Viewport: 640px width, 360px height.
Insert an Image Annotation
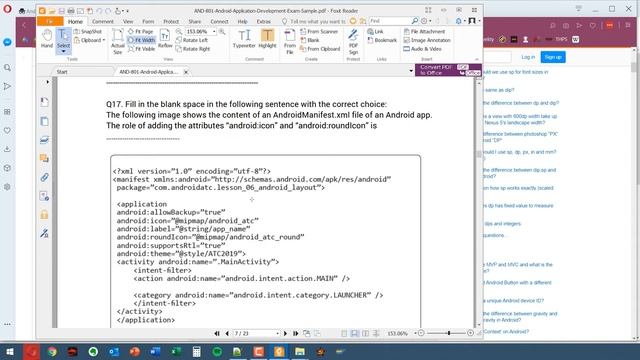pyautogui.click(x=427, y=40)
